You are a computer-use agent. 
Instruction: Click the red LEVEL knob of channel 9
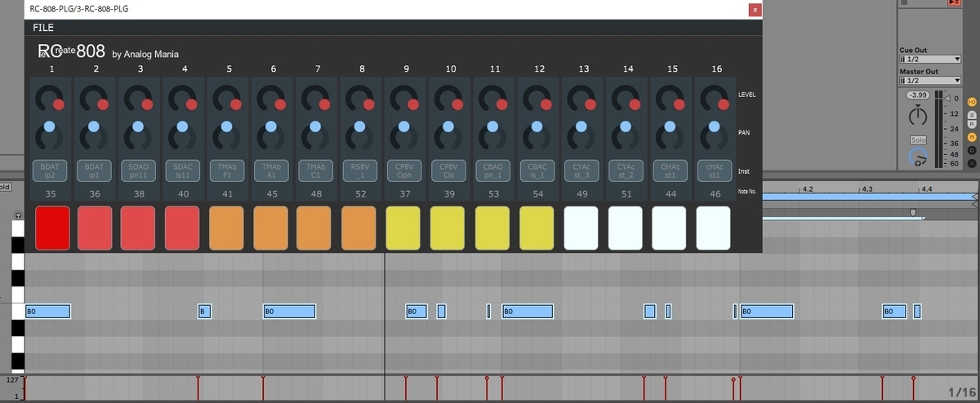coord(412,104)
